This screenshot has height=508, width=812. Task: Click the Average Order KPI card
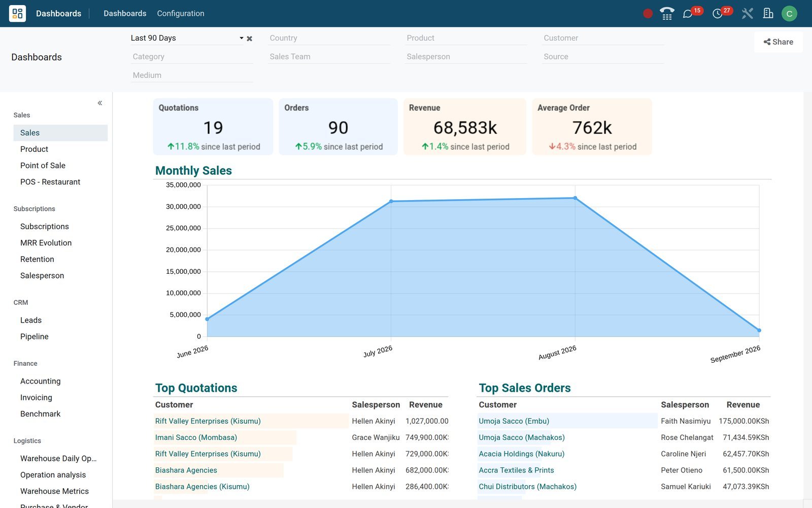[x=592, y=126]
